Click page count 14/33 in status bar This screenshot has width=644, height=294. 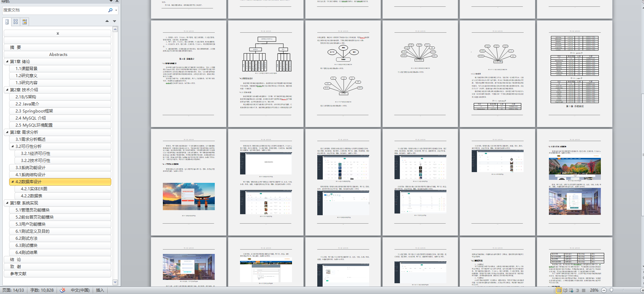[x=13, y=290]
